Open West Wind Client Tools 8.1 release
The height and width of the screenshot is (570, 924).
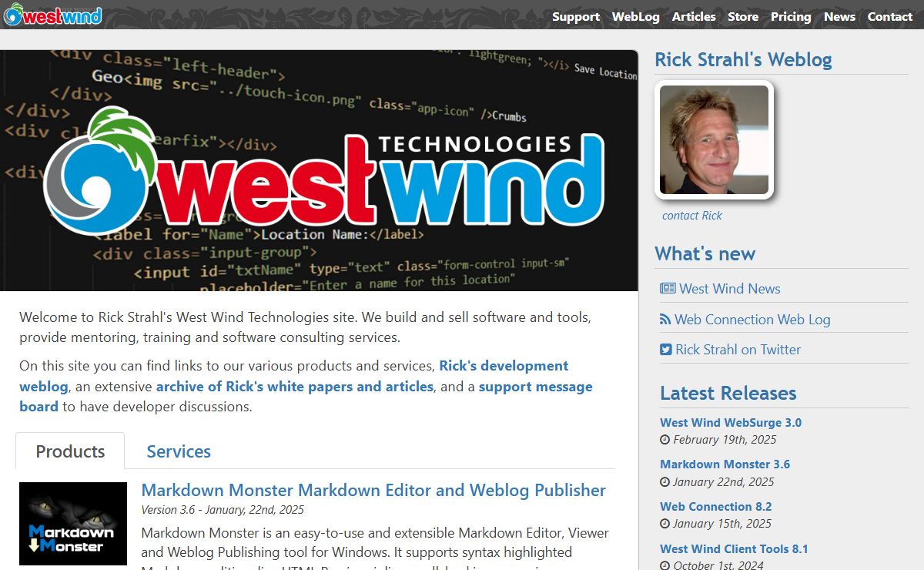click(734, 549)
